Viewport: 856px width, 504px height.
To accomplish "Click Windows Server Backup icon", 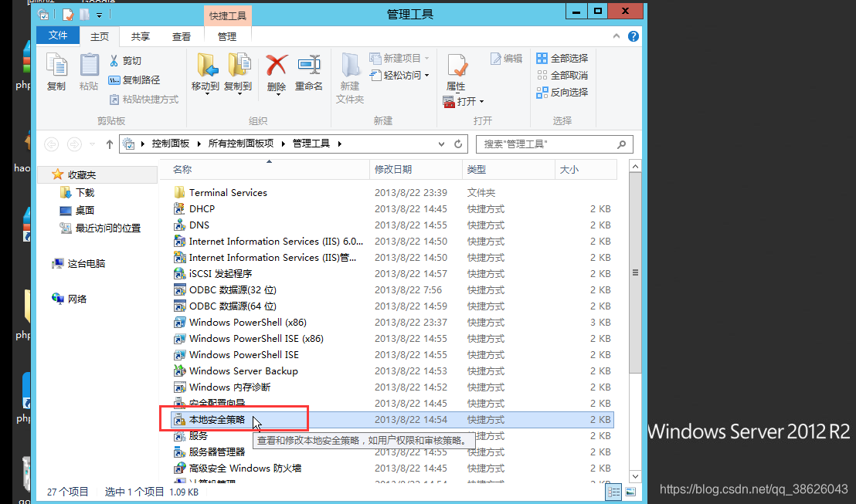I will coord(179,371).
